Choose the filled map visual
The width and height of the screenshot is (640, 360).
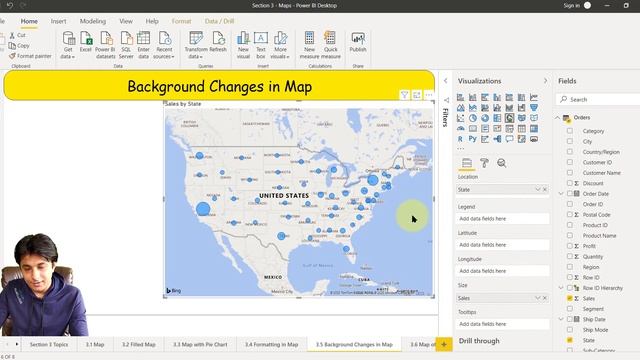[522, 118]
